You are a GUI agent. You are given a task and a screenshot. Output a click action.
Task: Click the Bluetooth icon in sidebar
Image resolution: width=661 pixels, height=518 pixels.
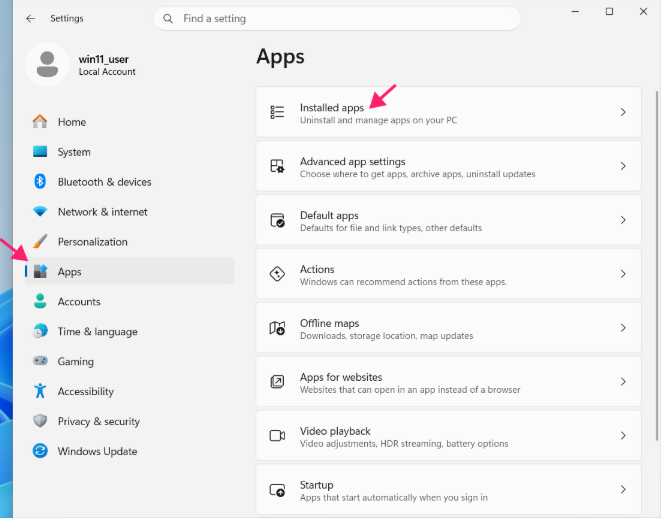click(40, 182)
